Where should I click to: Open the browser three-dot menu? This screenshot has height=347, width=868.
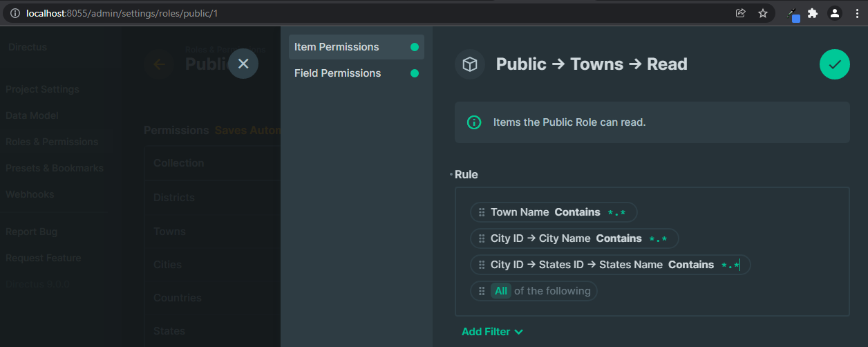[x=857, y=13]
